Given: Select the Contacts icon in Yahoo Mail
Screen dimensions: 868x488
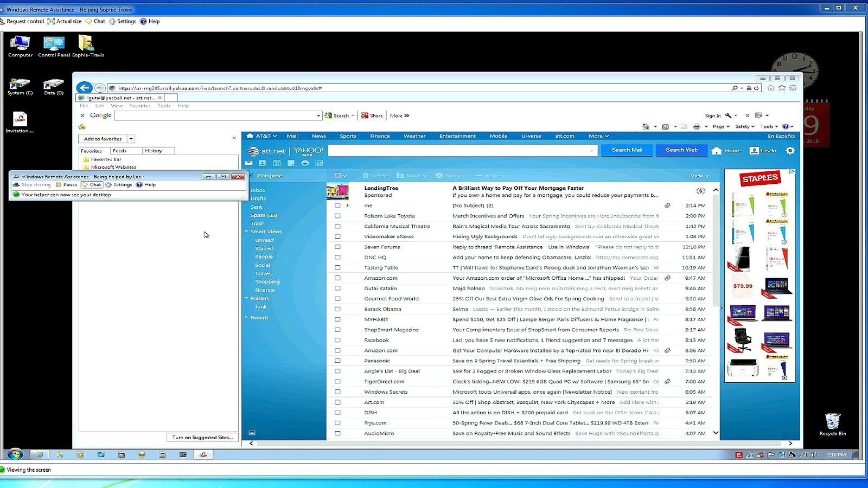Looking at the screenshot, I should click(x=263, y=163).
